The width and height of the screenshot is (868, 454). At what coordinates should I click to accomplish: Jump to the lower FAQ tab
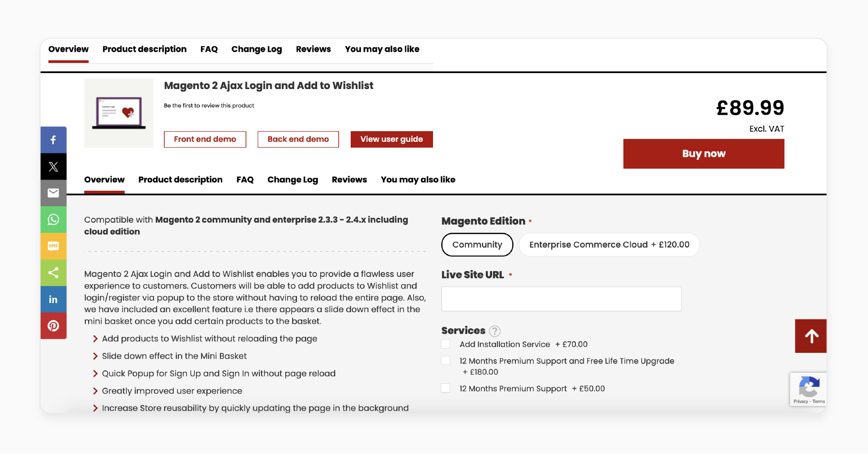coord(245,180)
